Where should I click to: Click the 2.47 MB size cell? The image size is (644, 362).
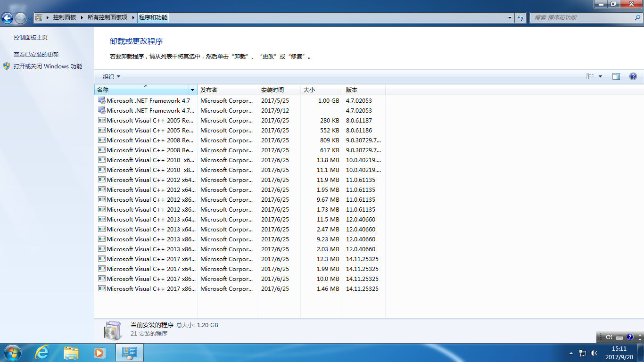click(x=328, y=229)
